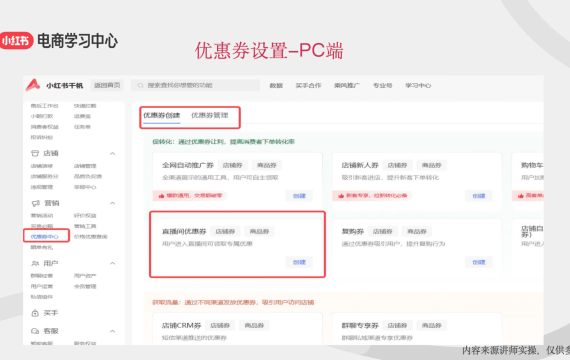
Task: Click the search magnifier icon
Action: (140, 85)
